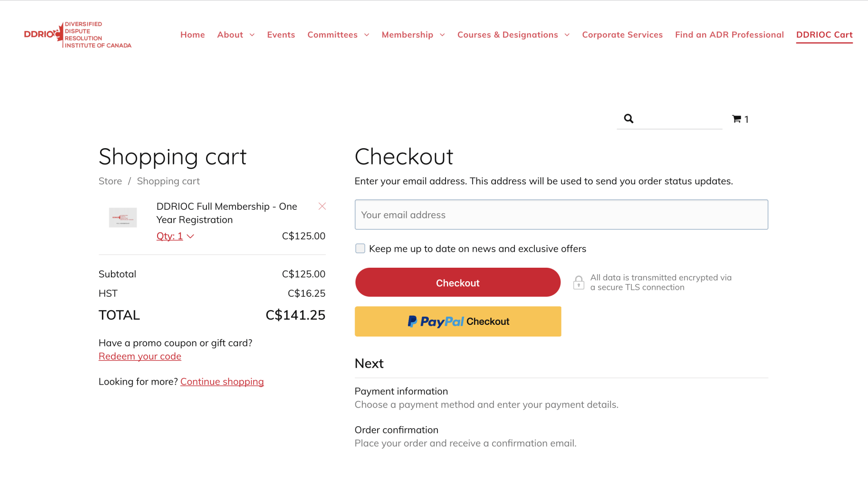
Task: Click the padlock security icon
Action: pyautogui.click(x=578, y=282)
